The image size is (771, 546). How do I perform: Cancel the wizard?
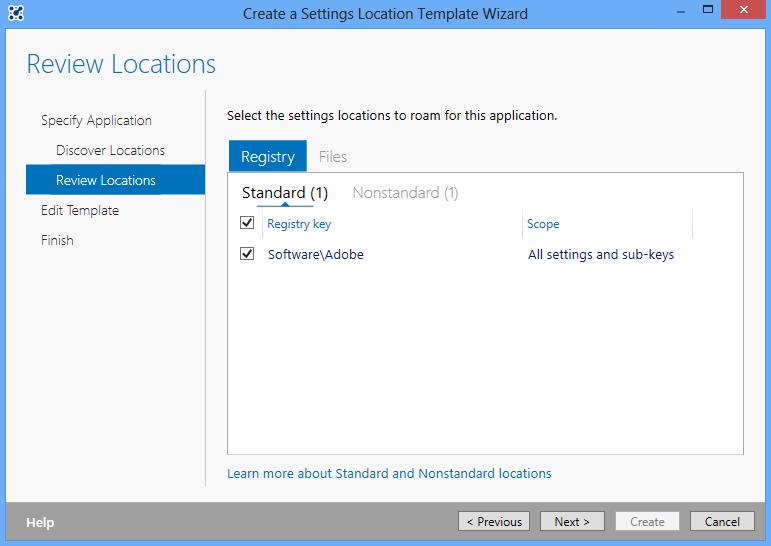(x=722, y=521)
